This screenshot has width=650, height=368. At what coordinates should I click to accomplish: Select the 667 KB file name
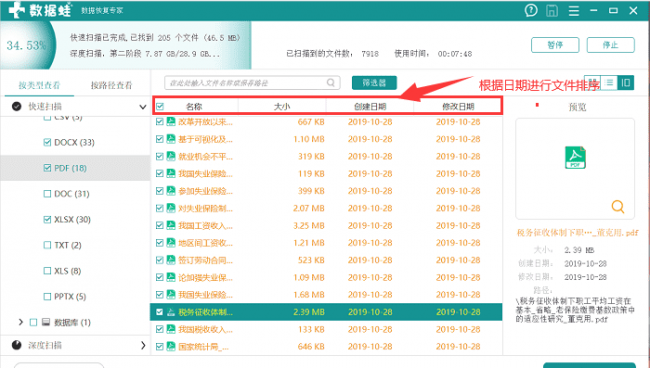click(x=206, y=121)
